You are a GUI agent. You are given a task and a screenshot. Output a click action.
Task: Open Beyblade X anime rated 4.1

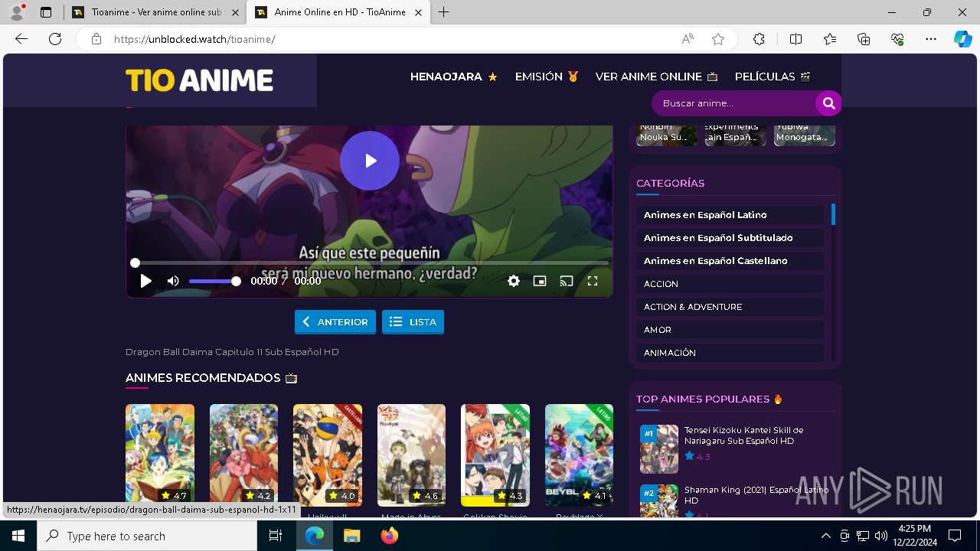click(579, 455)
